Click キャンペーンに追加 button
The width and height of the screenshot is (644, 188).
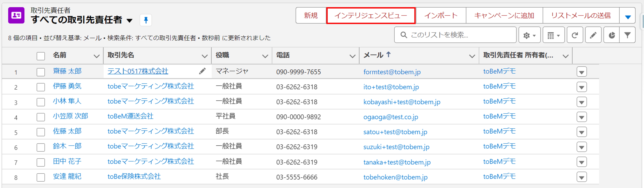[504, 15]
